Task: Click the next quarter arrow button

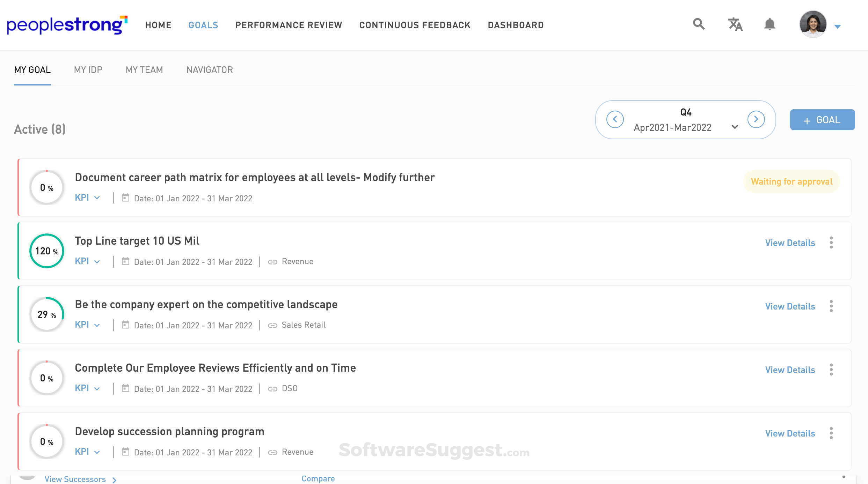Action: pyautogui.click(x=756, y=119)
